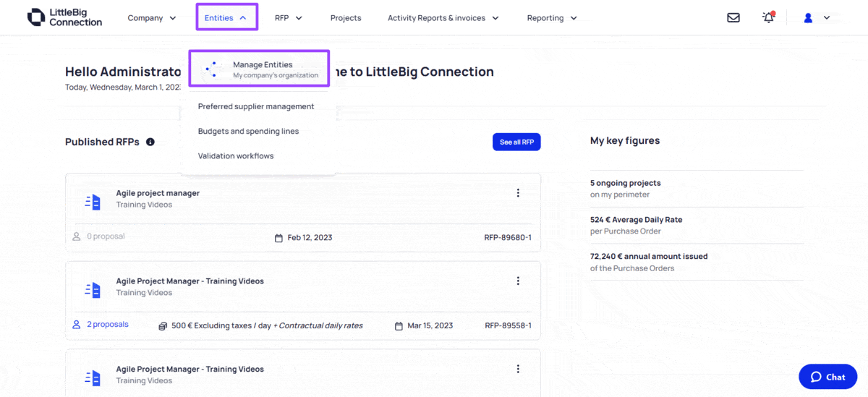Click the LittleBig Connection logo
The image size is (868, 397).
click(x=64, y=17)
